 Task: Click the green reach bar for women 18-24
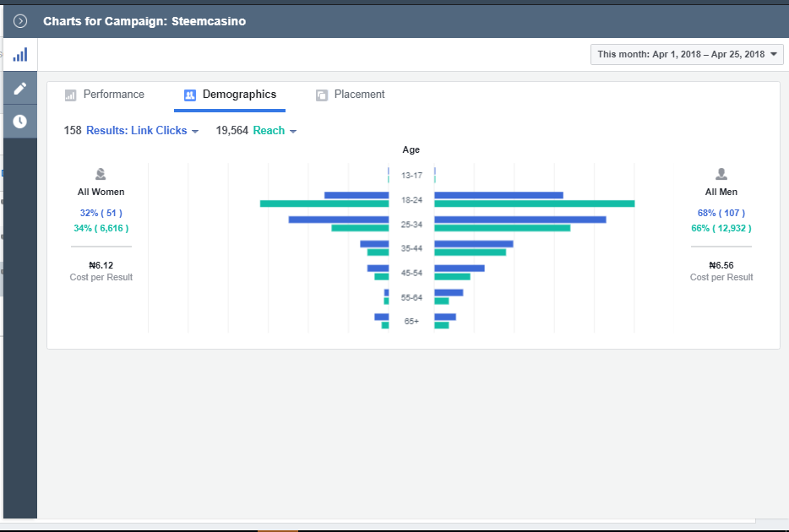click(324, 204)
